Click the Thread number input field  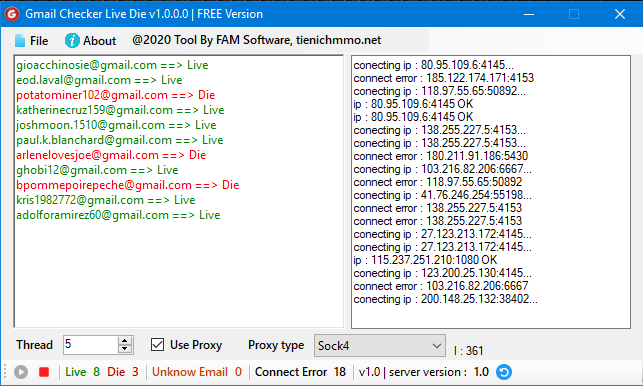pos(91,345)
